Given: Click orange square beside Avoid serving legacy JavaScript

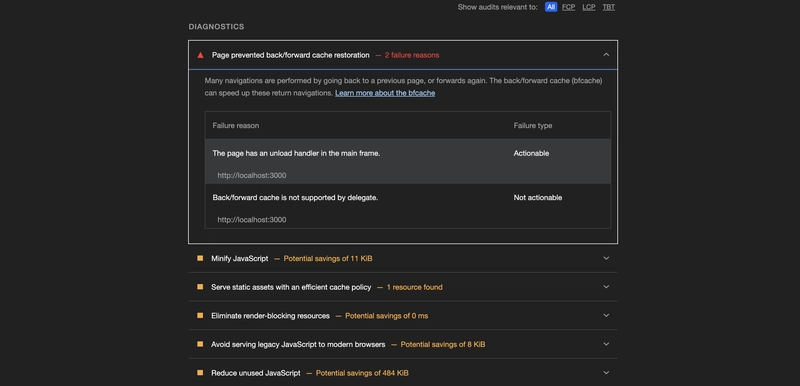Looking at the screenshot, I should (200, 344).
